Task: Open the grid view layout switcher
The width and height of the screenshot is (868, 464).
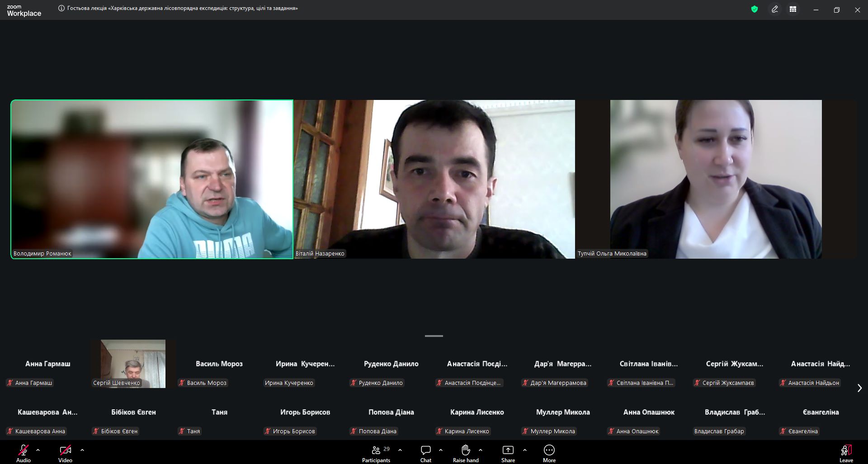Action: (793, 9)
